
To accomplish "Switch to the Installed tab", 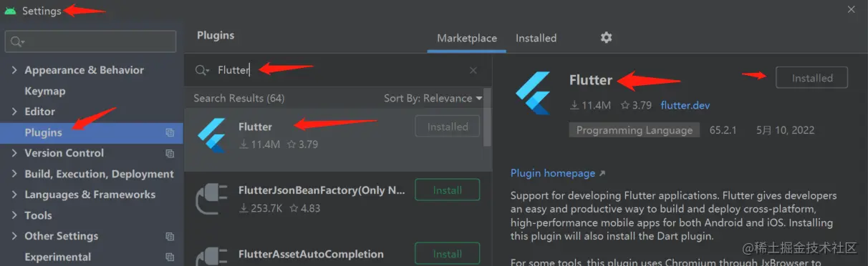I will pyautogui.click(x=536, y=38).
